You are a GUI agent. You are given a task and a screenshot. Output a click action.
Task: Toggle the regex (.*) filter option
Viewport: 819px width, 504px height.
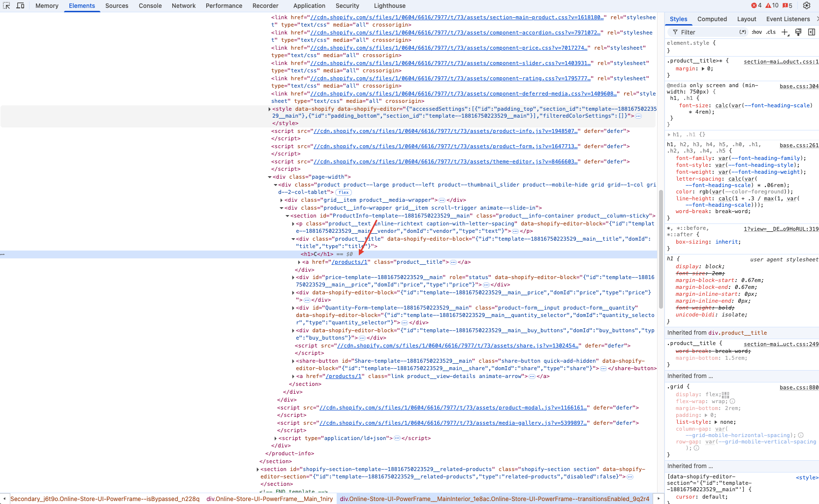pos(743,32)
